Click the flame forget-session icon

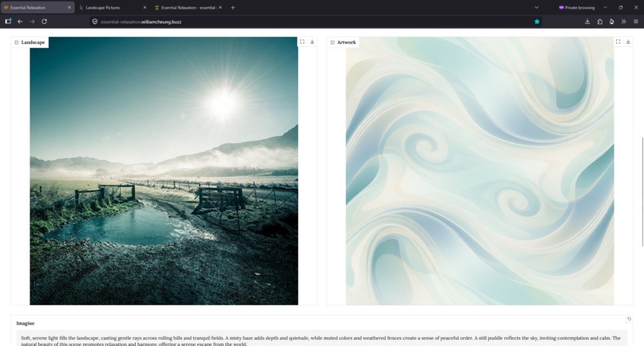pos(611,22)
